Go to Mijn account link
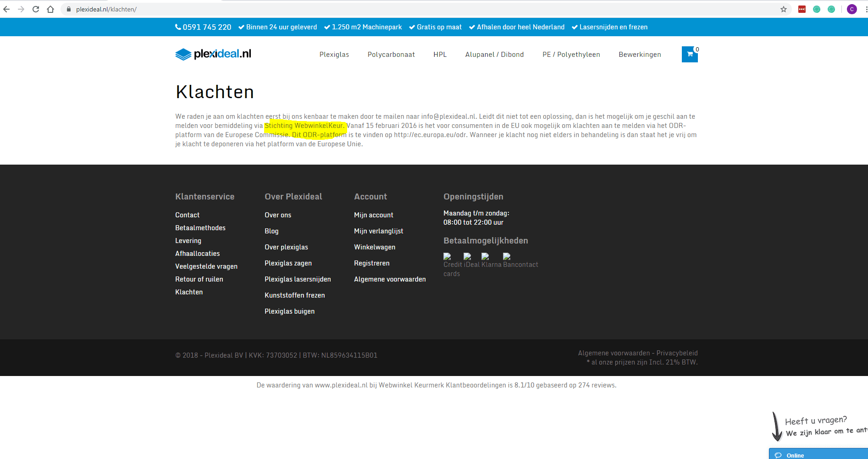Viewport: 868px width, 459px height. 373,215
